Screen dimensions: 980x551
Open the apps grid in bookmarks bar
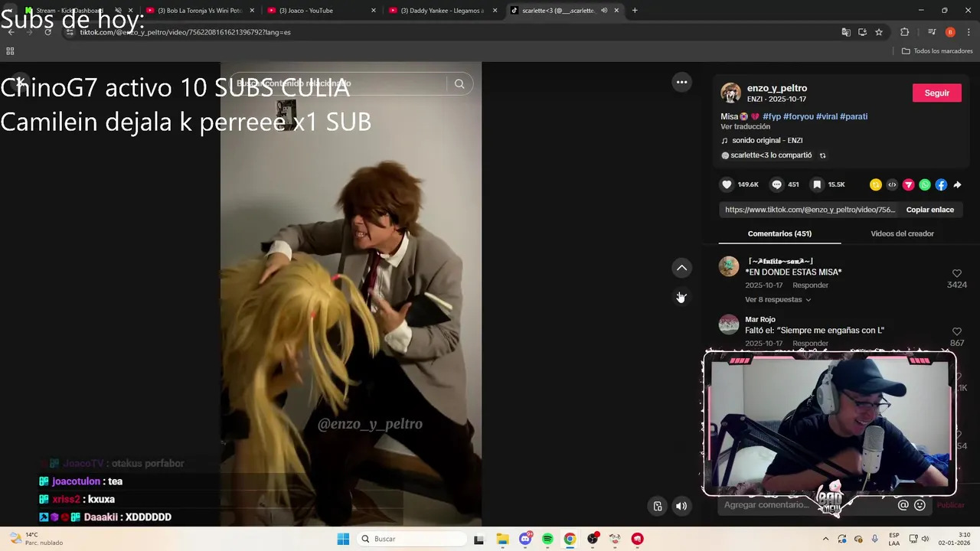10,51
